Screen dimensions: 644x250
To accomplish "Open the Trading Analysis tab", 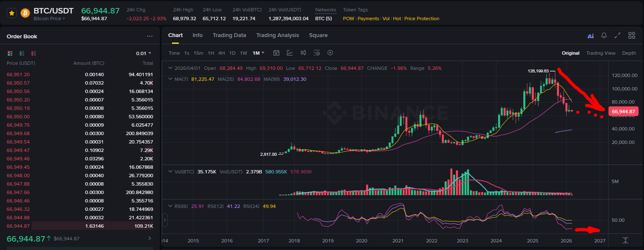I will (278, 35).
